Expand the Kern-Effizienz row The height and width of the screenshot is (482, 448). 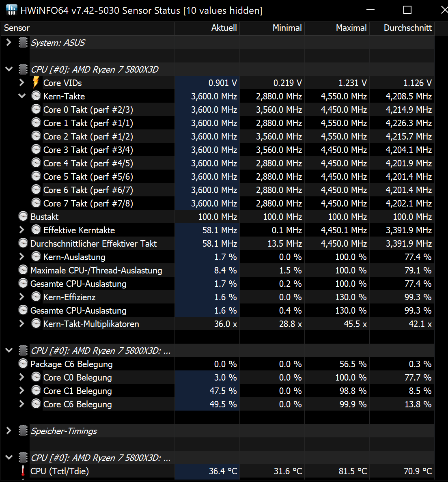click(x=22, y=297)
